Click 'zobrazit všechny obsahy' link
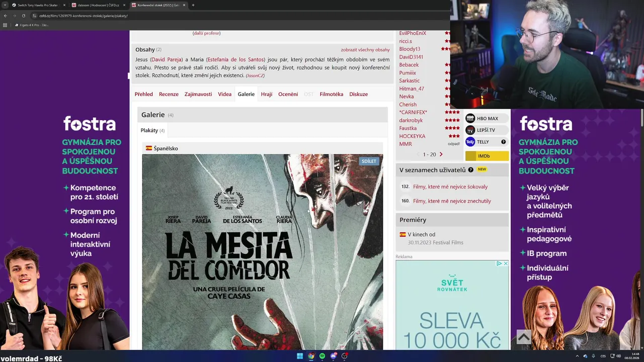Image resolution: width=644 pixels, height=362 pixels. click(365, 50)
